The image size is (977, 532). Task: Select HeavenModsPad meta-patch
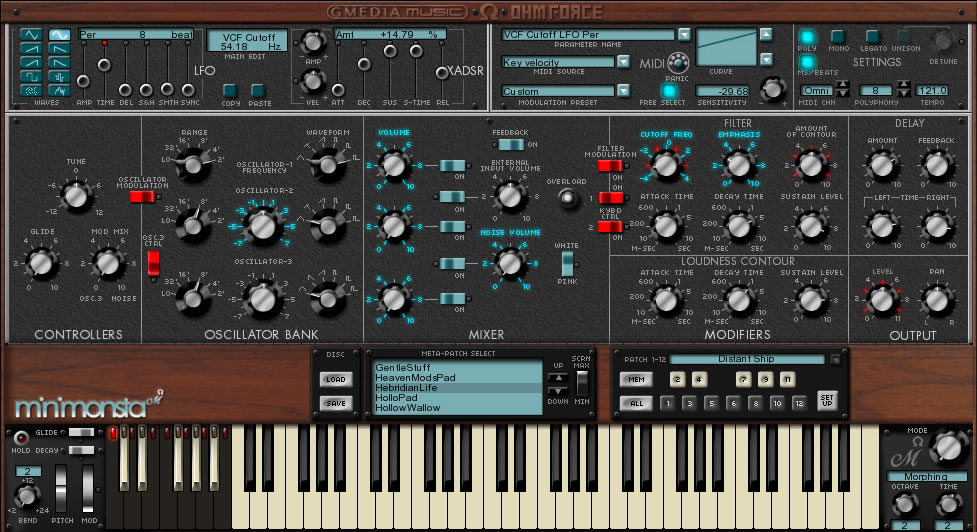[457, 378]
